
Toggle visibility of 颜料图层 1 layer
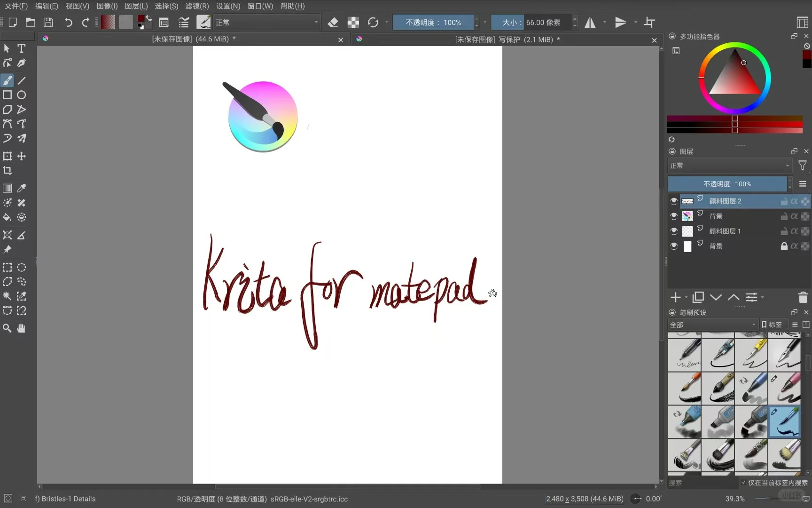(x=674, y=231)
